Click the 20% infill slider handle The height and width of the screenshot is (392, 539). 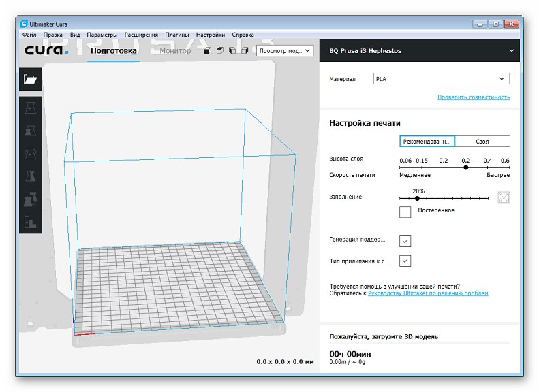click(x=417, y=199)
